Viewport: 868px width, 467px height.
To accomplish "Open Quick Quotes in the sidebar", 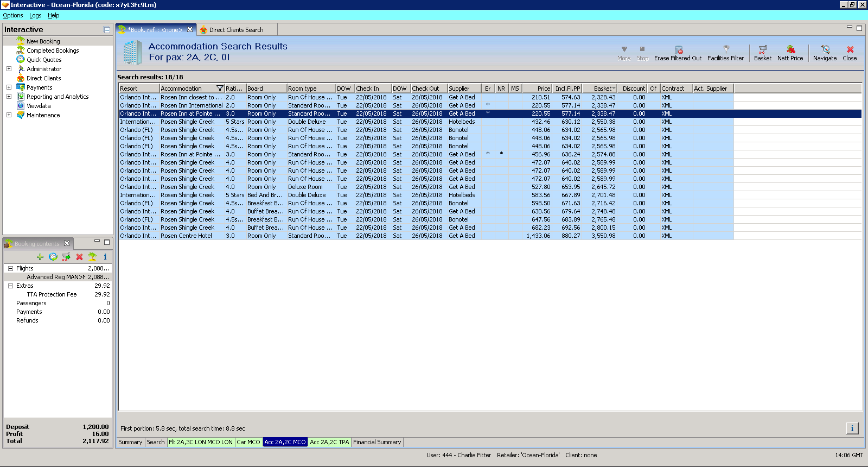I will coord(44,60).
